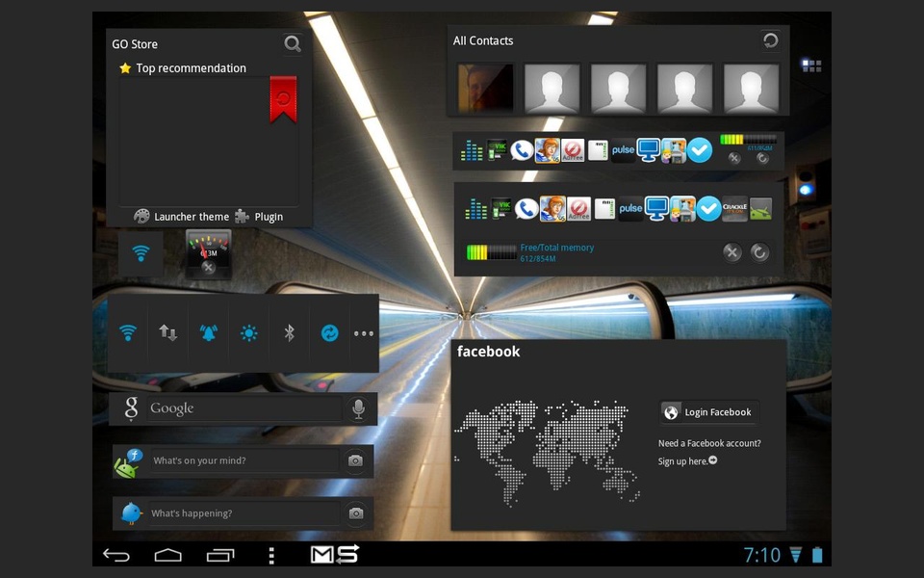
Task: Open the redhead game in Free/Total memory widget
Action: pos(552,209)
